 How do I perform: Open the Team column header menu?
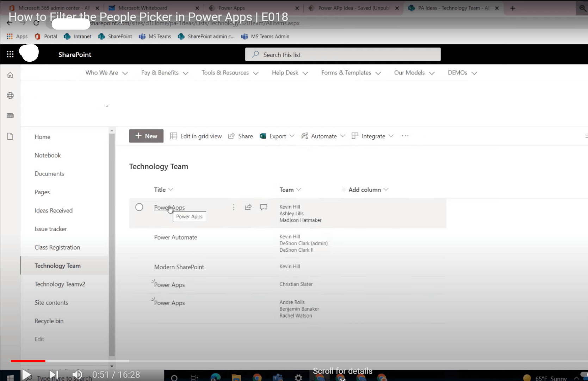click(290, 190)
